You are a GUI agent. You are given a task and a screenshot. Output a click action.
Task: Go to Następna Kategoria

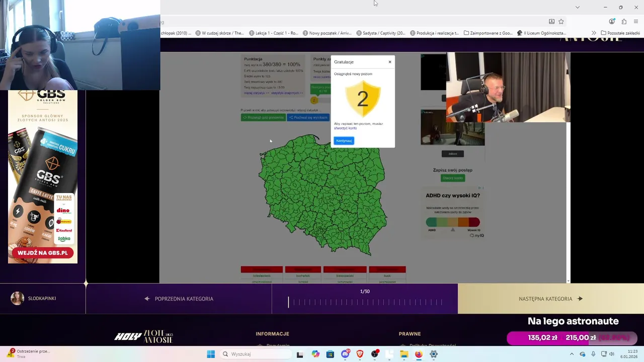coord(550,299)
